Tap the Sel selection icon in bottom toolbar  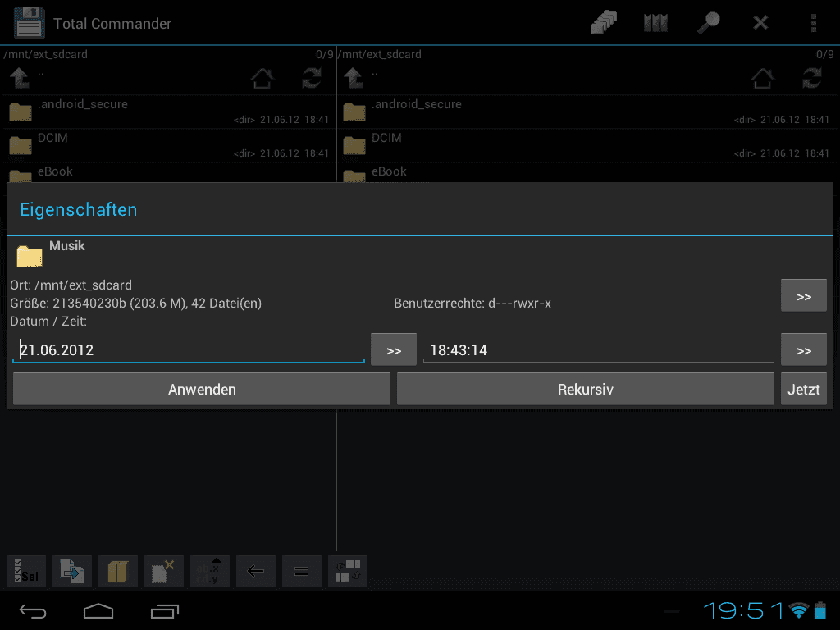(26, 571)
